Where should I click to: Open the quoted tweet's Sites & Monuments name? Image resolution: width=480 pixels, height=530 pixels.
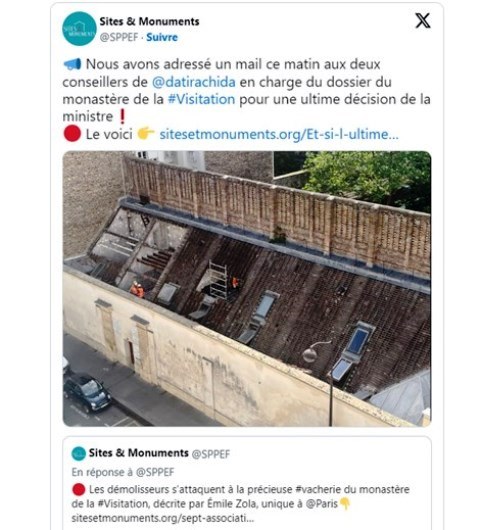click(x=139, y=453)
